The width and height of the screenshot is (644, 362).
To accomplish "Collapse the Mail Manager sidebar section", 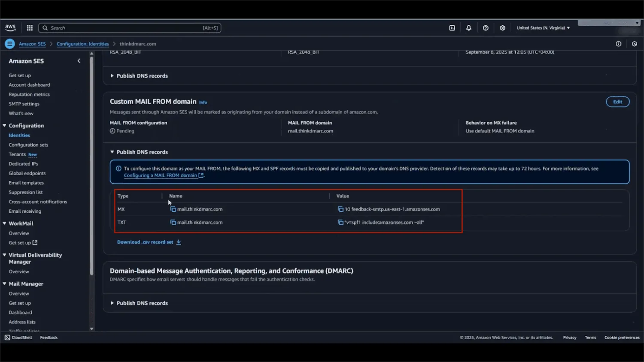I will click(x=4, y=284).
